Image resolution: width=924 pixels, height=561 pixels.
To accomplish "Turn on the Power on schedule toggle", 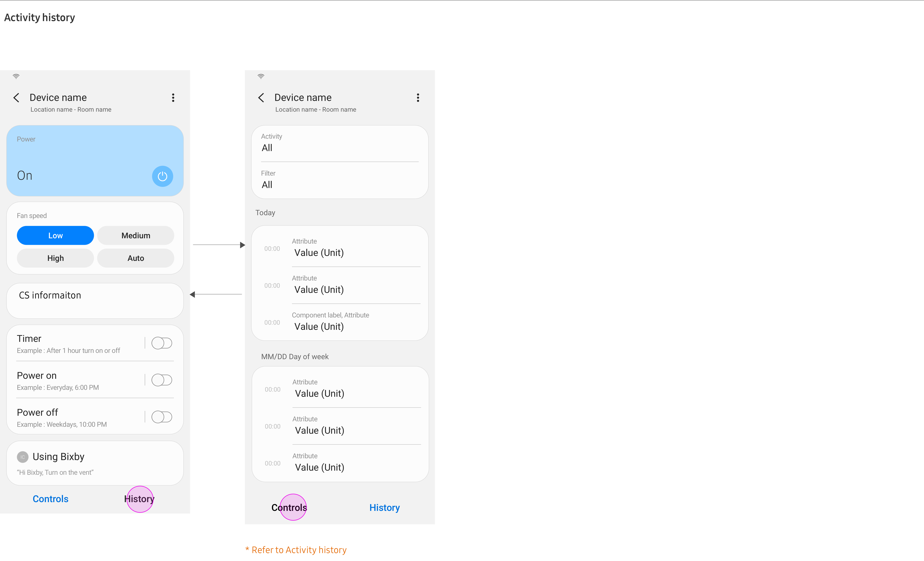I will [x=162, y=380].
